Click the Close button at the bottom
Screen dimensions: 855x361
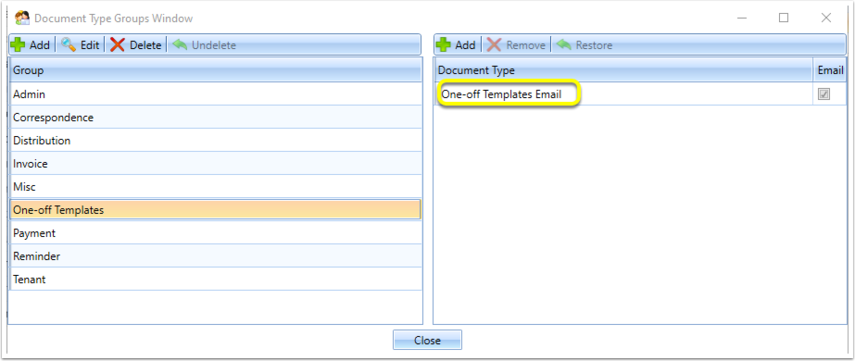[427, 340]
